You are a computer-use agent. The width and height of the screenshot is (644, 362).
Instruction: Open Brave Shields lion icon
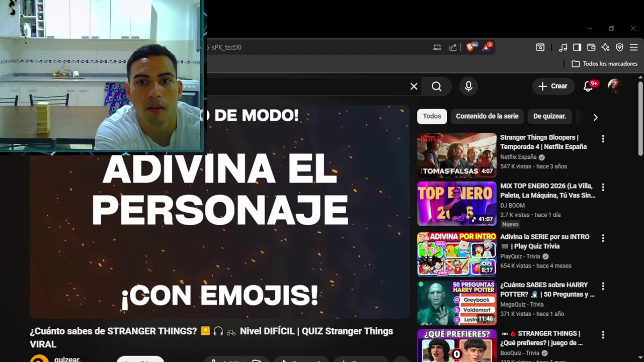click(x=471, y=47)
